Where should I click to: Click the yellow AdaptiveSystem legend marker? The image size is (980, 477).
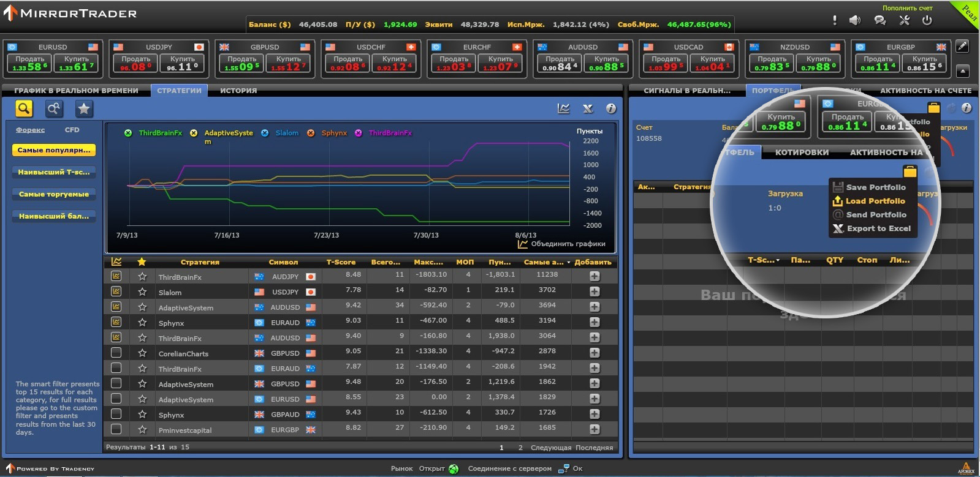click(x=194, y=133)
